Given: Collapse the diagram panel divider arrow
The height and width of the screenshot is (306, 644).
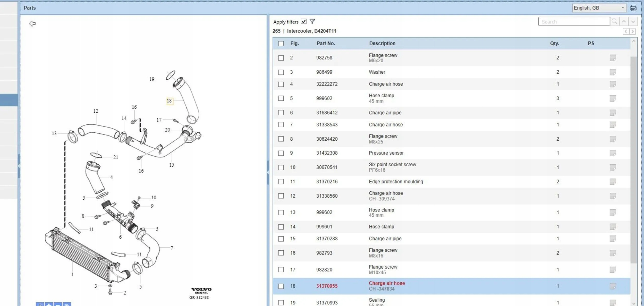Looking at the screenshot, I should point(268,172).
